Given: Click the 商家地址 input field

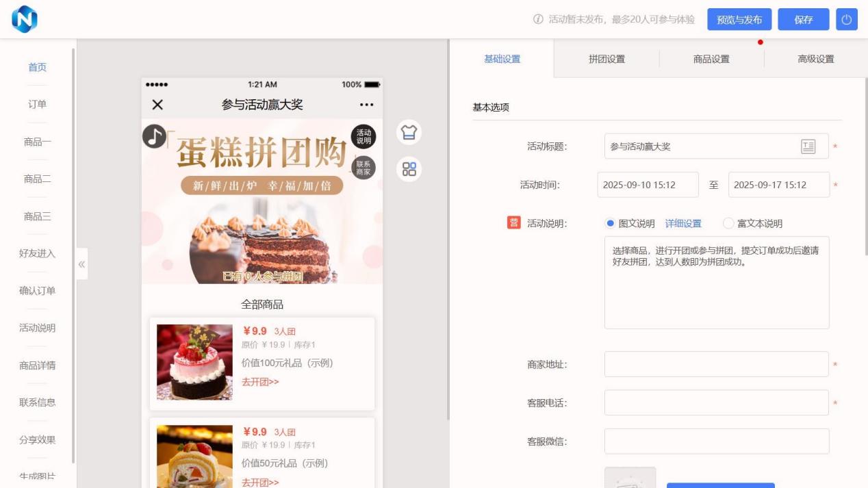Looking at the screenshot, I should 716,364.
